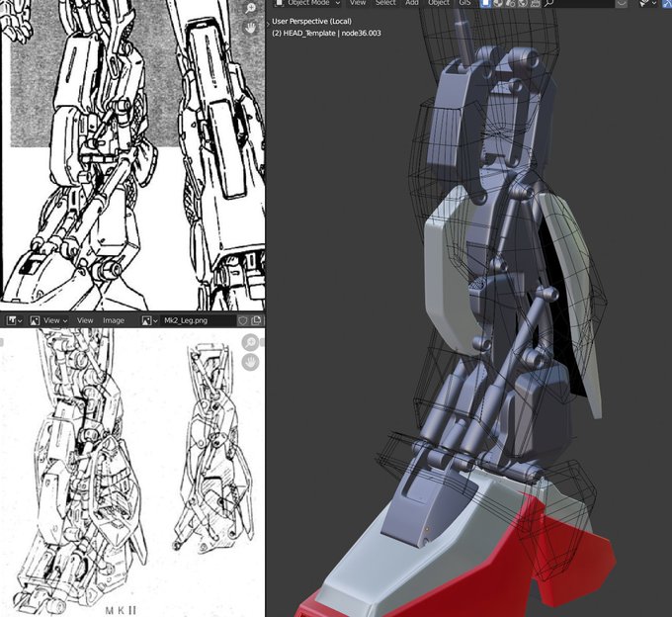Open the image editor View menu
Viewport: 672px width, 617px height.
[x=85, y=320]
